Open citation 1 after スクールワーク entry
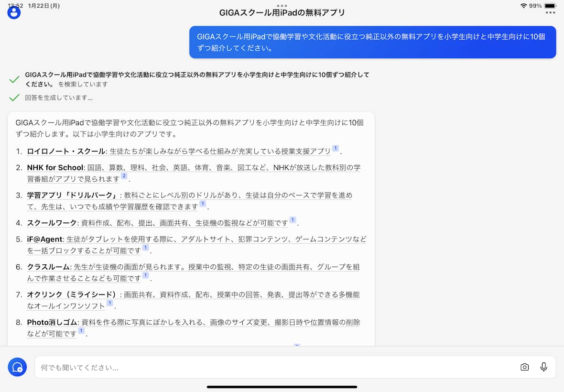564x392 pixels. 293,220
